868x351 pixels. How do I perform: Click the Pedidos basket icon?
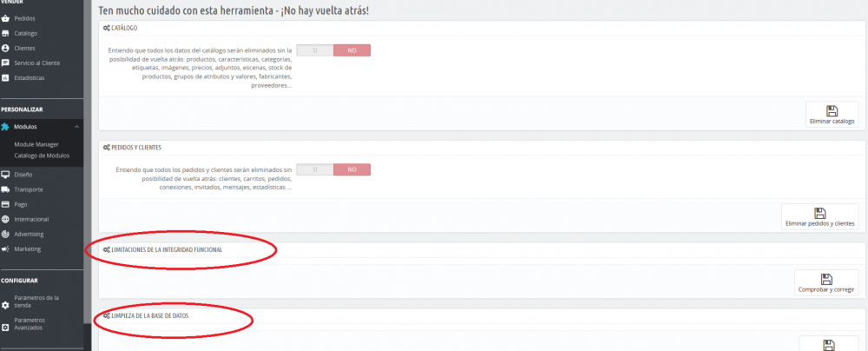[x=5, y=19]
